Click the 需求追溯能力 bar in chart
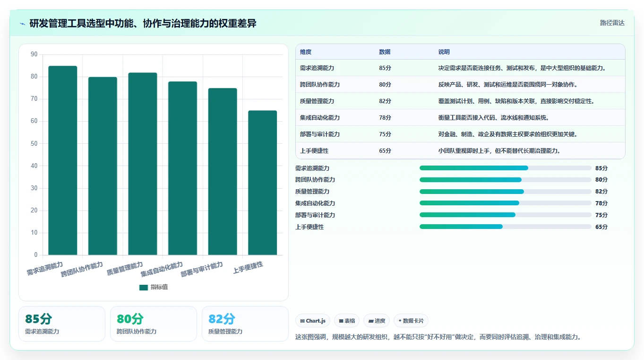The width and height of the screenshot is (644, 360). (63, 160)
